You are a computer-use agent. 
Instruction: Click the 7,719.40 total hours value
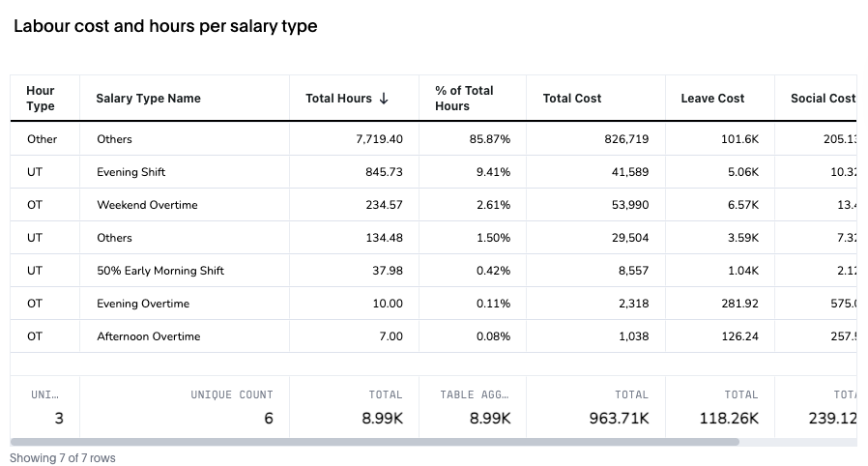379,139
